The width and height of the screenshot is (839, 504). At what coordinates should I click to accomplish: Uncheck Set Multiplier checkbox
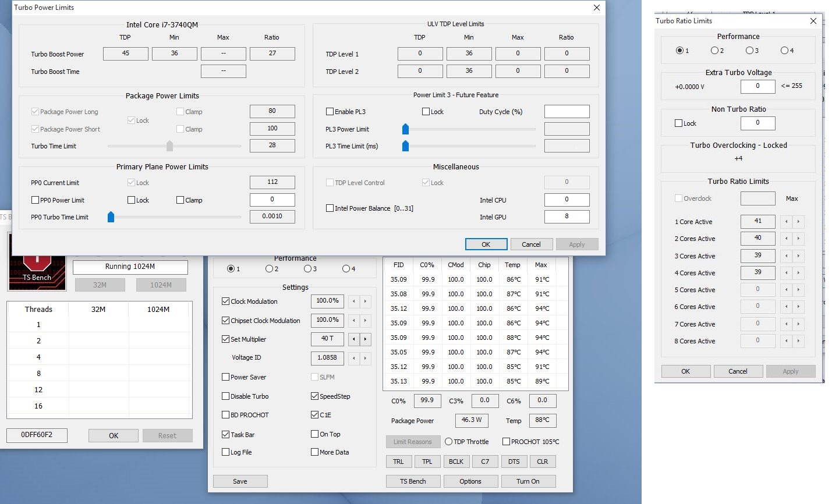coord(226,339)
